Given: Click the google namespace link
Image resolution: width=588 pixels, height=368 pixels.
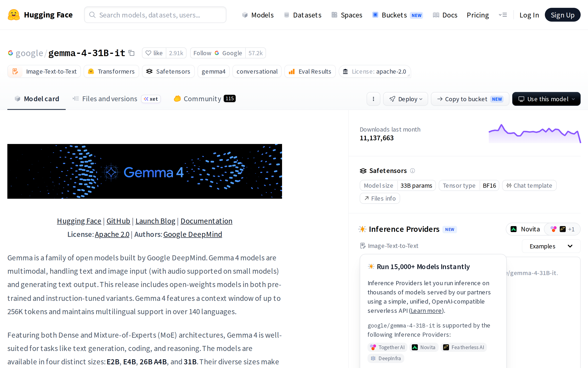Looking at the screenshot, I should [29, 53].
